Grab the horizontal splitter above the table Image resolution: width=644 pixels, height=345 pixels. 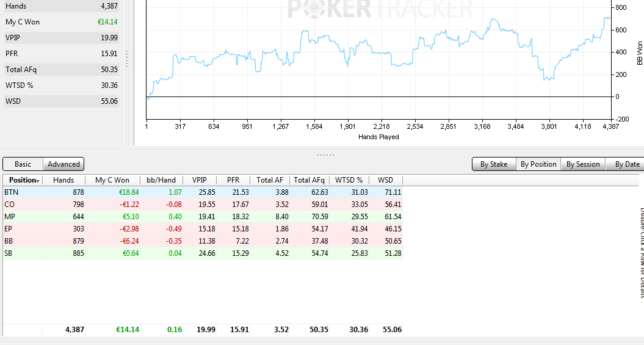pos(326,155)
